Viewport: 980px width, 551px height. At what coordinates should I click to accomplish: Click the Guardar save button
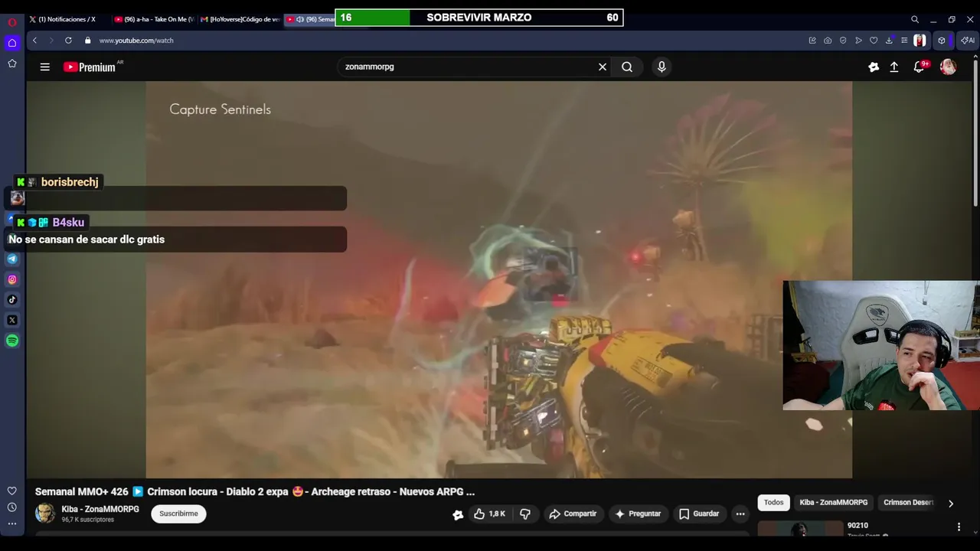pos(699,514)
